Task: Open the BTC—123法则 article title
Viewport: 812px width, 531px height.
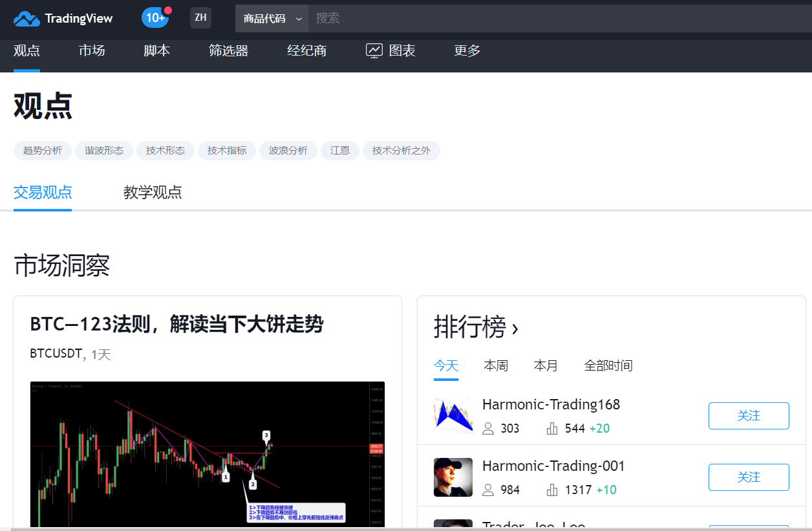Action: pyautogui.click(x=176, y=324)
